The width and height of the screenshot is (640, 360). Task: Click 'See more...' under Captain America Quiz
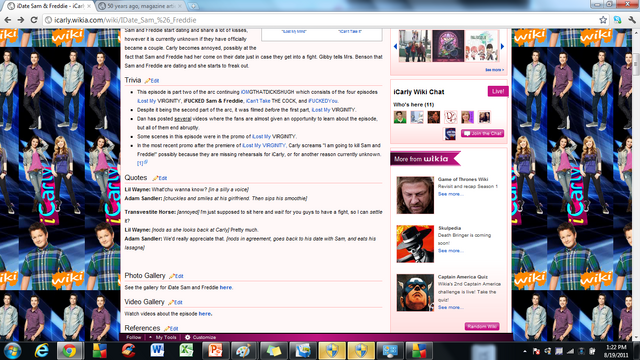[x=451, y=307]
